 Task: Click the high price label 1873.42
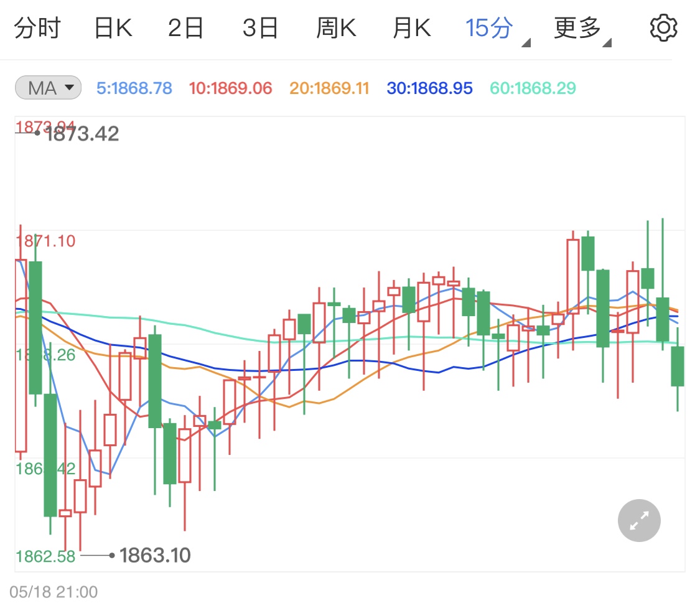(83, 134)
